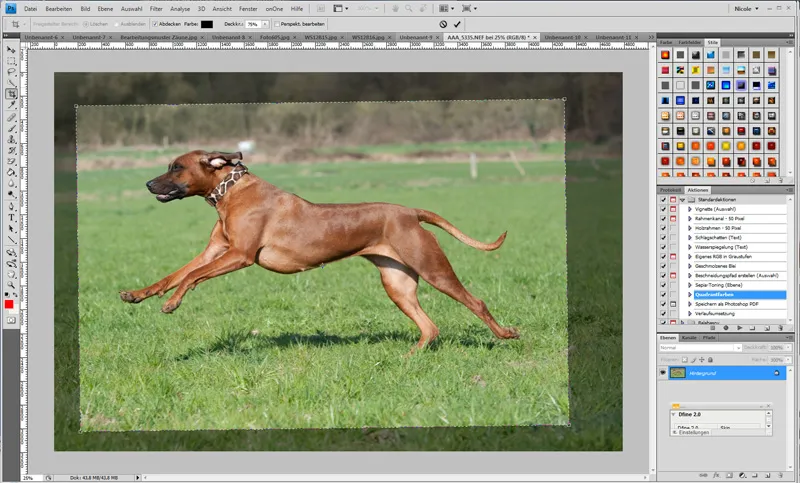Select the Eyedropper tool
Screen dimensions: 800x483
pyautogui.click(x=11, y=105)
